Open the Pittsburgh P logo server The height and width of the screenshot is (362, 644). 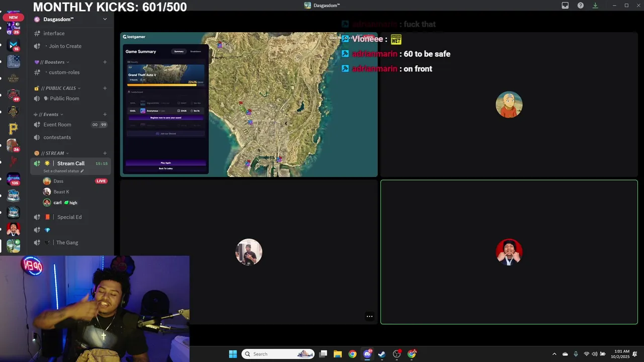click(14, 129)
